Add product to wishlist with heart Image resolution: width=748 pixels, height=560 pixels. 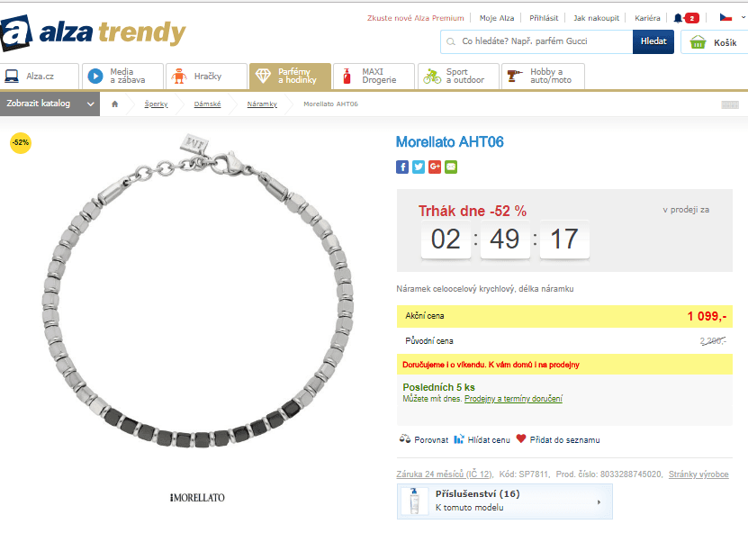click(521, 439)
